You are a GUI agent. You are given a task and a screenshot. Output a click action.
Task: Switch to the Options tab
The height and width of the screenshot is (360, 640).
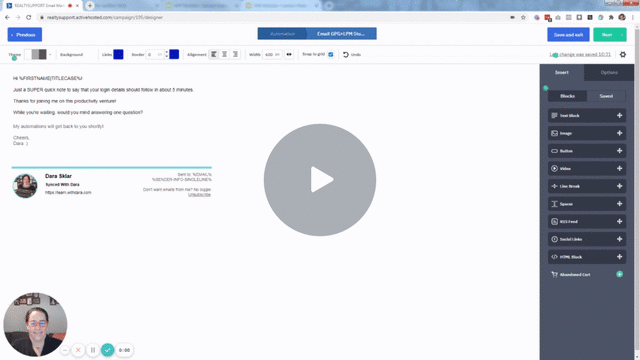(x=609, y=72)
